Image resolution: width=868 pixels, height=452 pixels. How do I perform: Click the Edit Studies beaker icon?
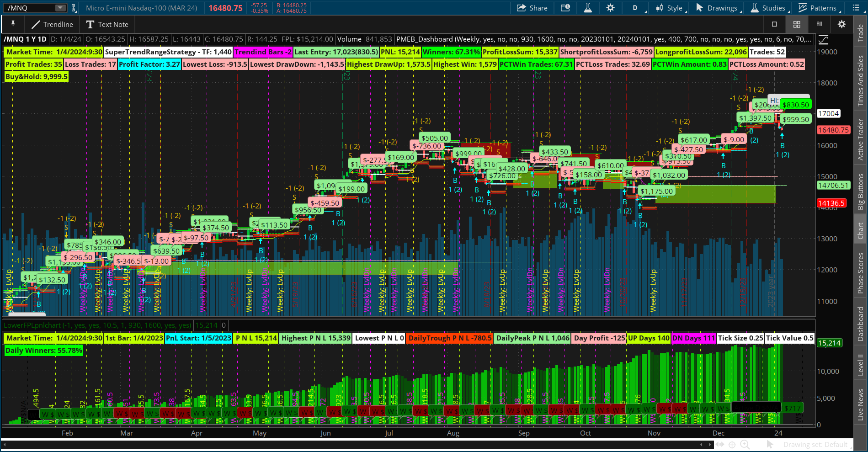point(588,8)
